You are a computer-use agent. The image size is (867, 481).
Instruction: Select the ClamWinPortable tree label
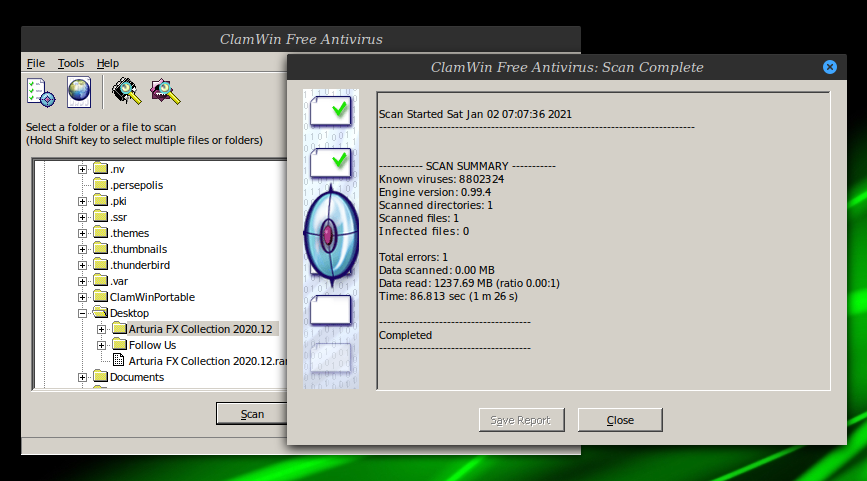point(152,297)
